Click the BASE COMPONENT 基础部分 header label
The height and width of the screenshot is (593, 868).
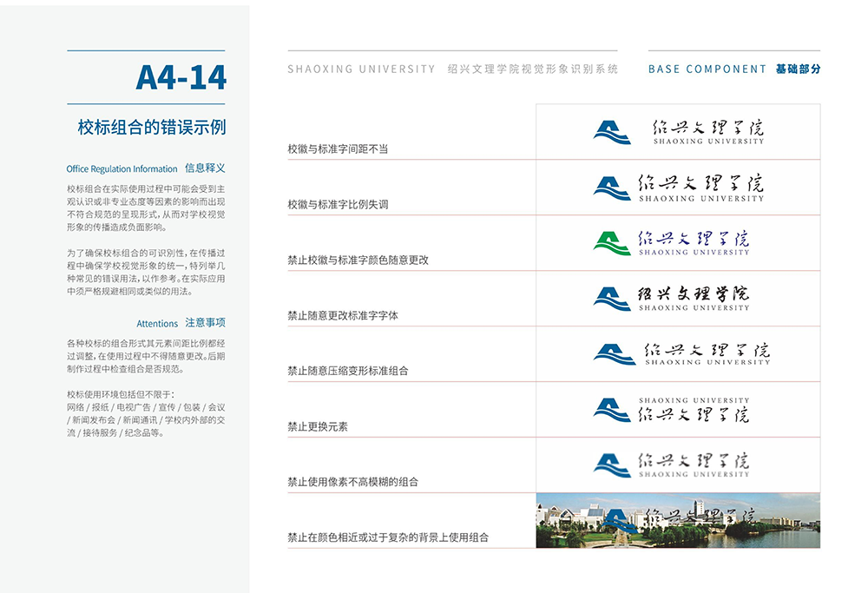[733, 69]
